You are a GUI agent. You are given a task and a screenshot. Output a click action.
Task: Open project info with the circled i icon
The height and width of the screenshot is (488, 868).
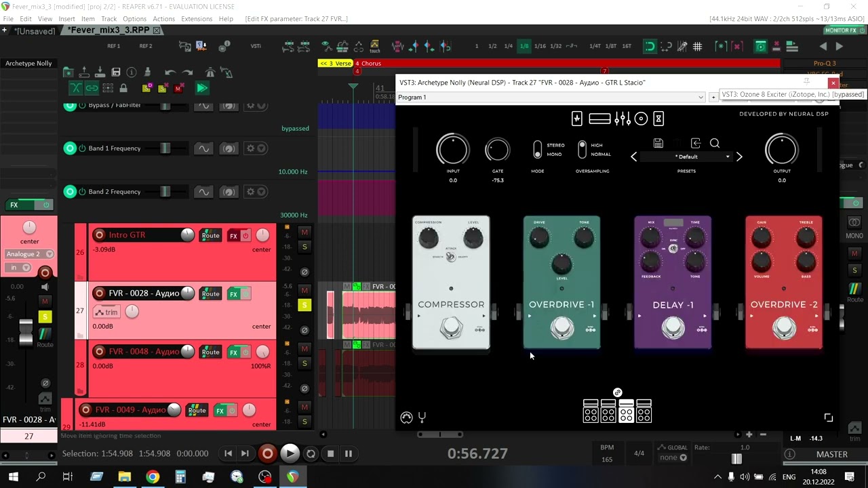(x=132, y=72)
